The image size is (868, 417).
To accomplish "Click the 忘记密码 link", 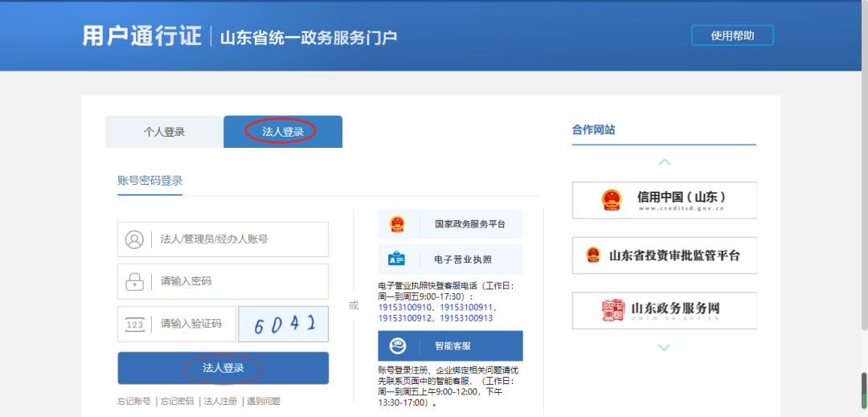I will point(177,402).
